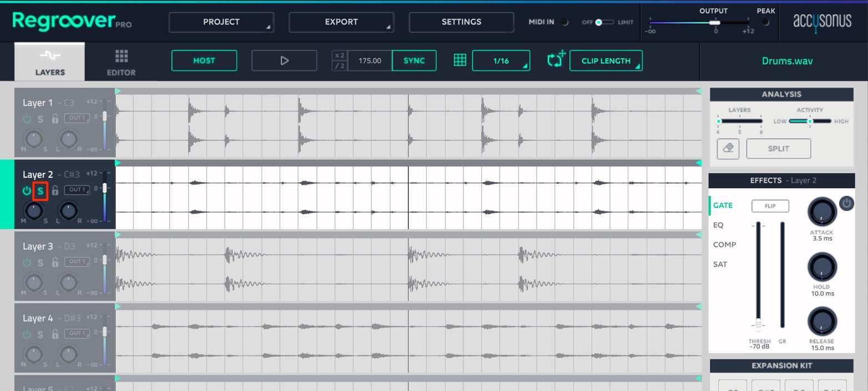The height and width of the screenshot is (391, 868).
Task: Solo Layer 1 using its S button
Action: point(40,119)
